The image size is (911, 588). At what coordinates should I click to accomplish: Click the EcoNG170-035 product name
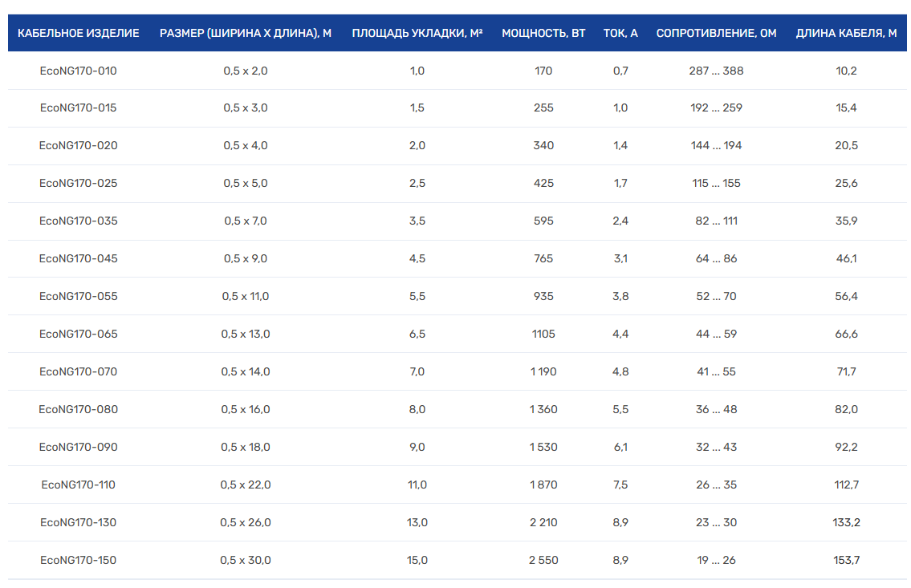pos(78,221)
